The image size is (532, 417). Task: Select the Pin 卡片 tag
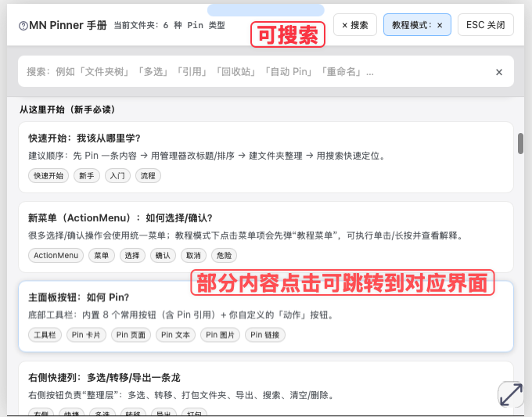86,335
